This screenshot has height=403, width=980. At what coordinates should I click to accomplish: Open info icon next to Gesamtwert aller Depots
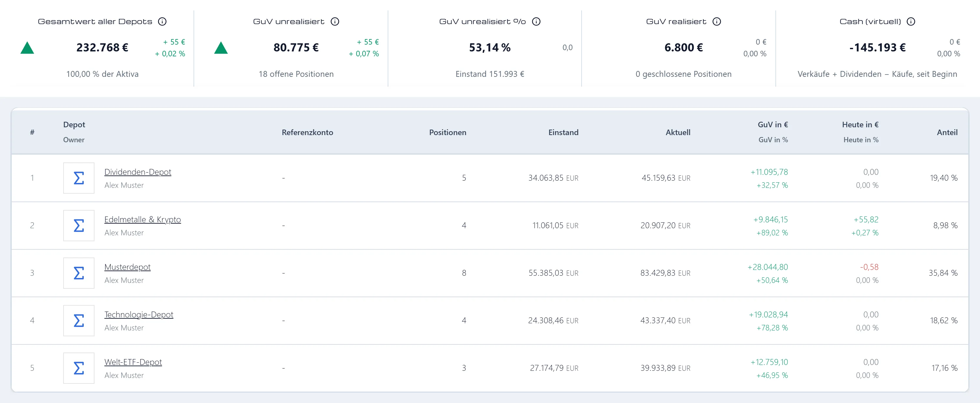click(x=162, y=21)
